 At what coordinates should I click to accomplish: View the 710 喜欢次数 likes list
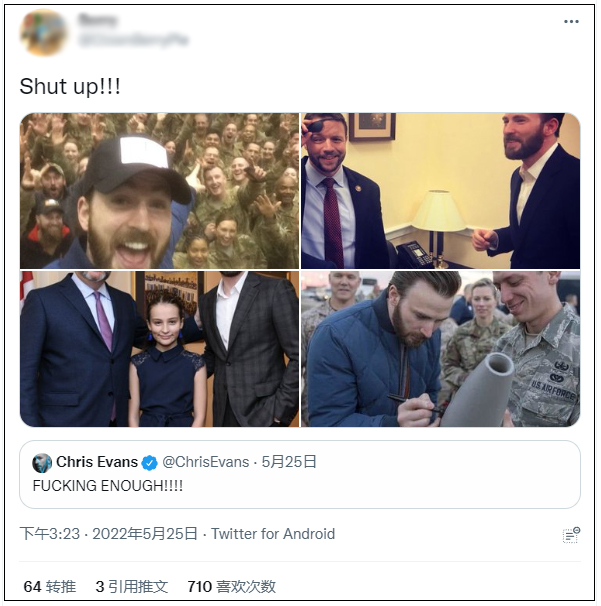(231, 587)
